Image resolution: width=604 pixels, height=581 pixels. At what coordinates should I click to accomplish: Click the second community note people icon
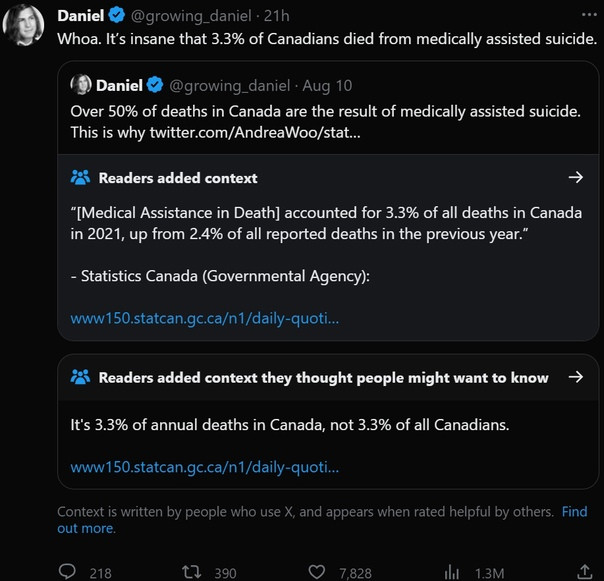point(81,377)
